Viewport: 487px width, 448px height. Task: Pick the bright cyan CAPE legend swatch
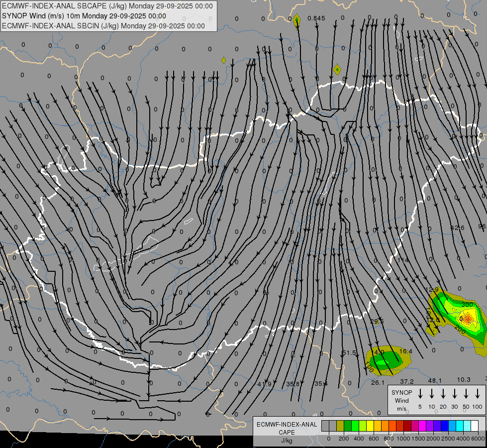459,426
